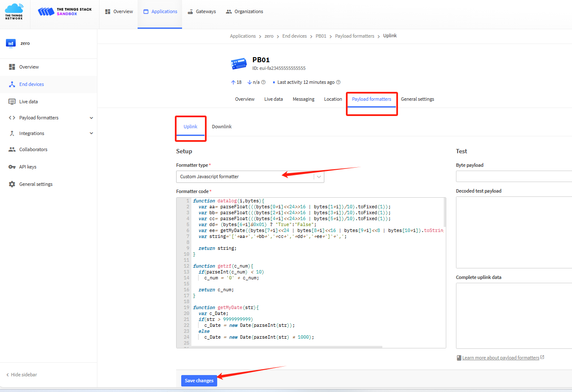Click the code editor vertical scrollbar
The width and height of the screenshot is (572, 392).
pos(445,213)
